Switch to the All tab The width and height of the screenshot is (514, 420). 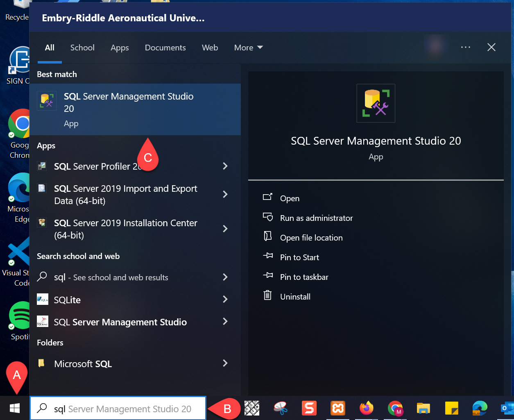50,48
